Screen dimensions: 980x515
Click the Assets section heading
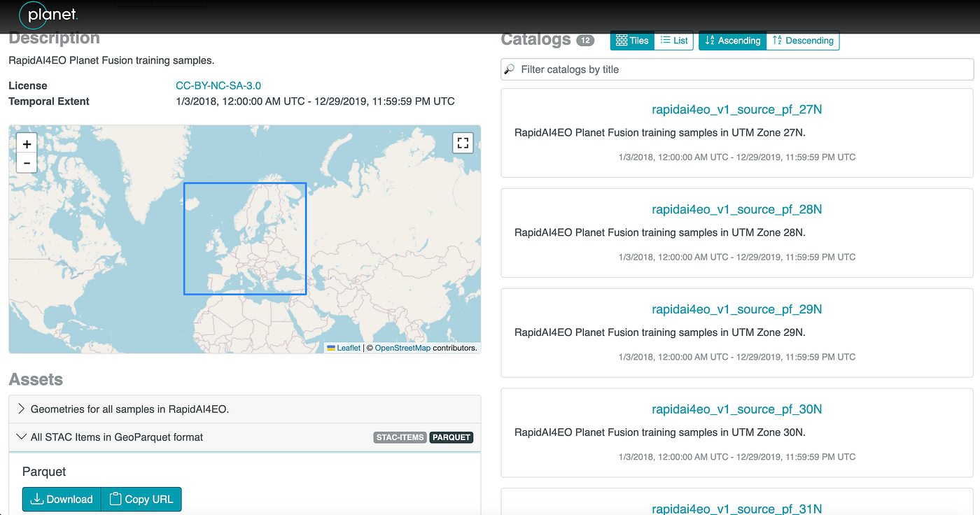click(36, 380)
